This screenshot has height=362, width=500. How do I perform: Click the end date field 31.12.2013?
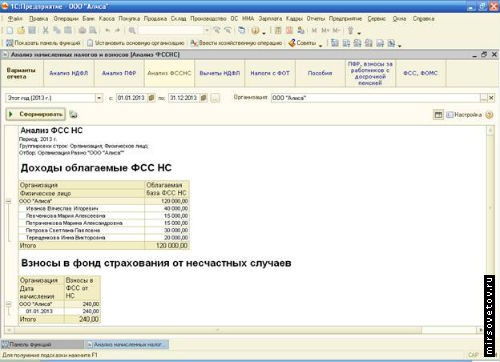point(183,98)
